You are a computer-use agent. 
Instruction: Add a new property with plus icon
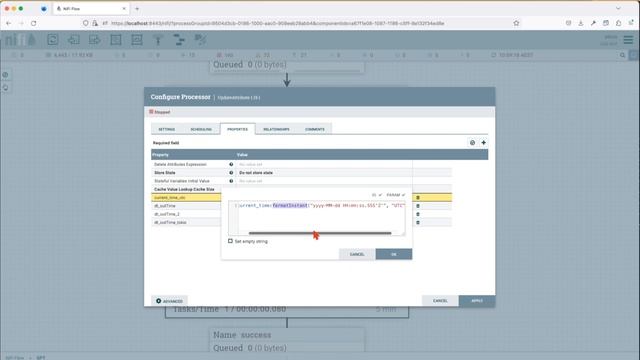tap(483, 142)
